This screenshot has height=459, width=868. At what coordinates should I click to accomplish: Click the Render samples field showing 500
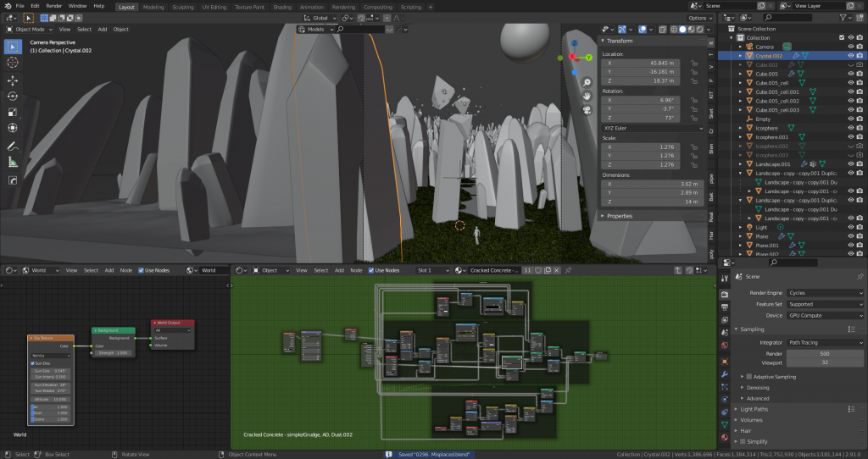click(x=825, y=353)
